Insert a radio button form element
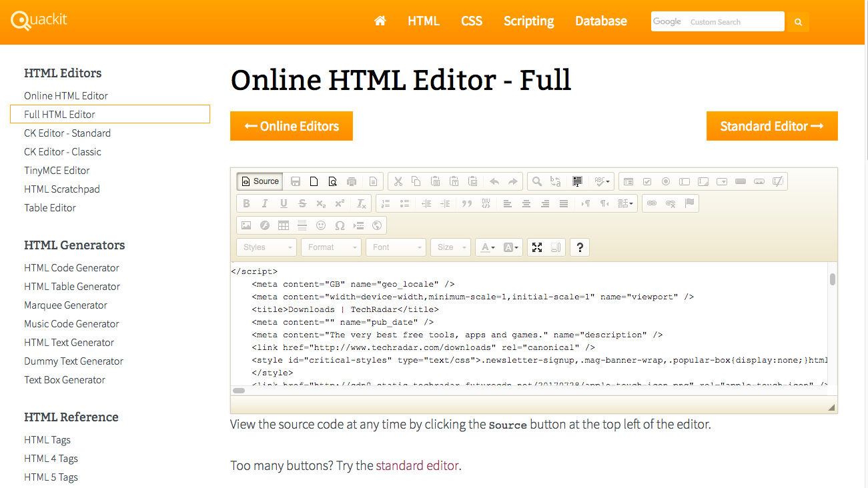Screen dimensions: 868x488 [x=666, y=181]
